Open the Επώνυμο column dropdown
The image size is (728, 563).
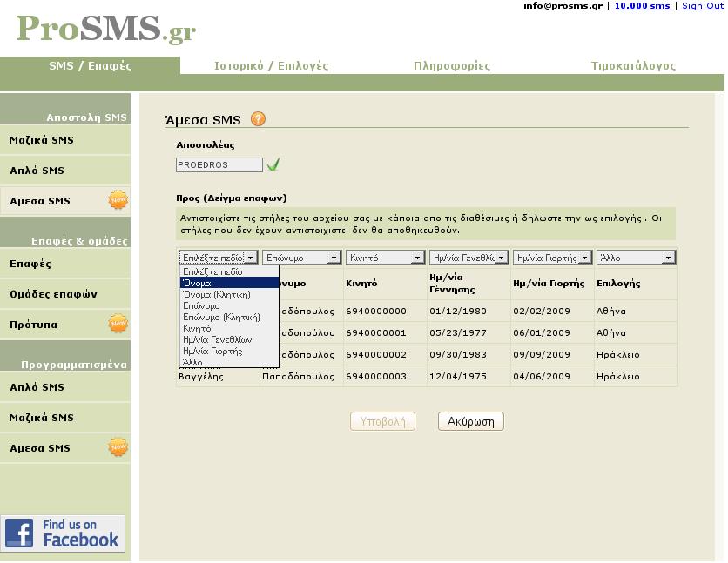click(302, 258)
